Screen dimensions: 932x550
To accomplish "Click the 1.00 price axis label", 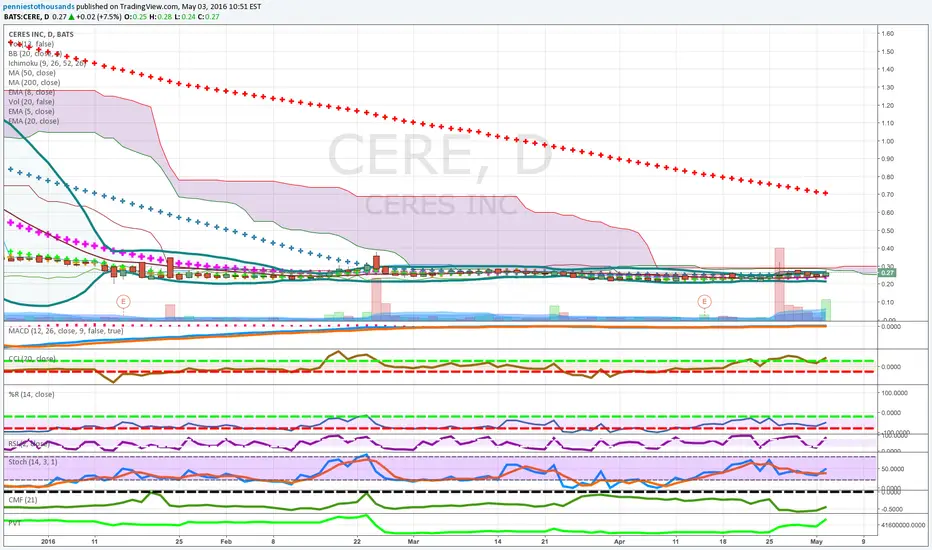I will tap(888, 141).
